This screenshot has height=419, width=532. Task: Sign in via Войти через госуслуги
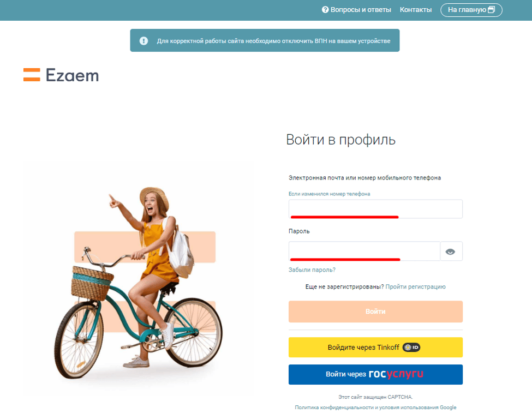[x=375, y=374]
